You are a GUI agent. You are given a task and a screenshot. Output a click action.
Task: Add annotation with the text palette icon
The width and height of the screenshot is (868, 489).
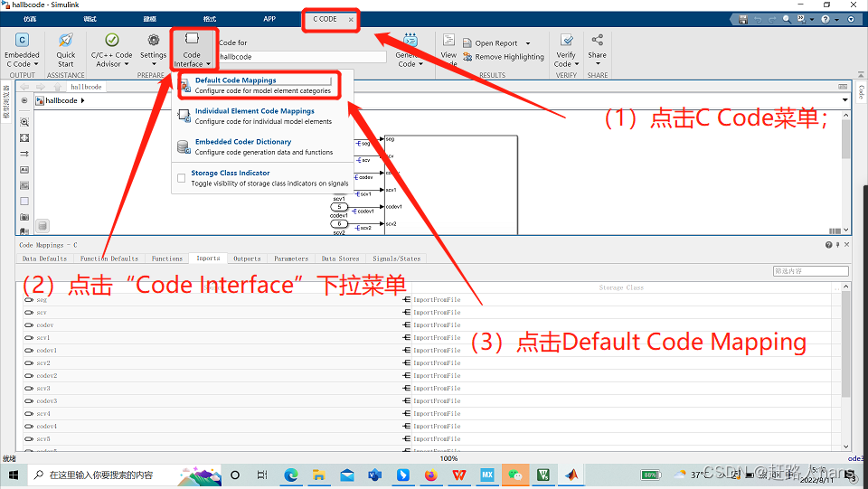pyautogui.click(x=24, y=170)
